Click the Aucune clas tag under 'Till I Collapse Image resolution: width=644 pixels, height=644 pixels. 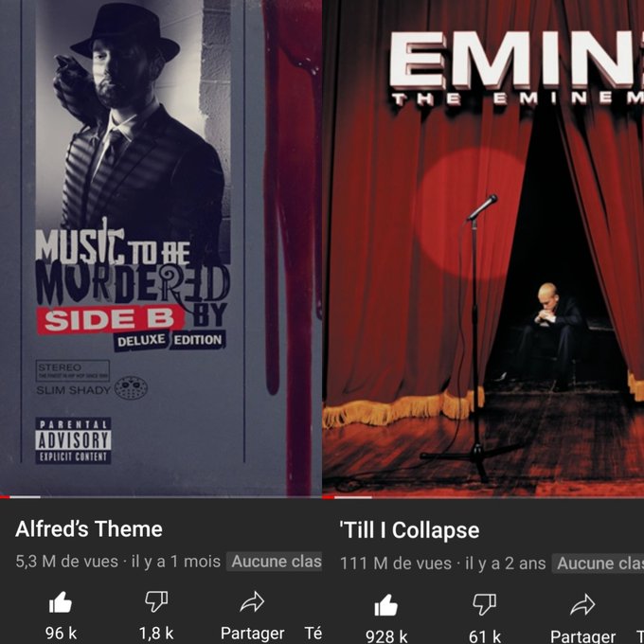click(599, 563)
